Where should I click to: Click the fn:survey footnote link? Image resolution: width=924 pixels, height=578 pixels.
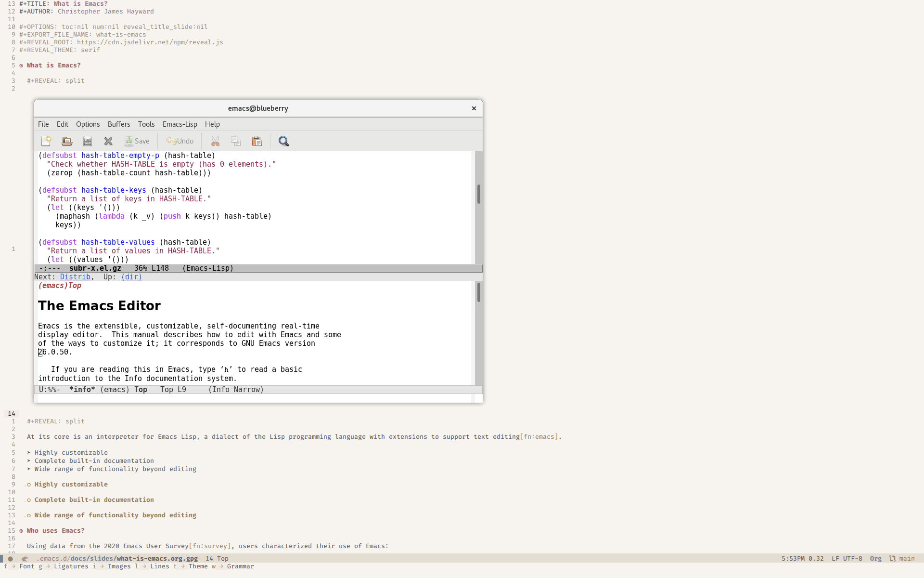point(209,546)
